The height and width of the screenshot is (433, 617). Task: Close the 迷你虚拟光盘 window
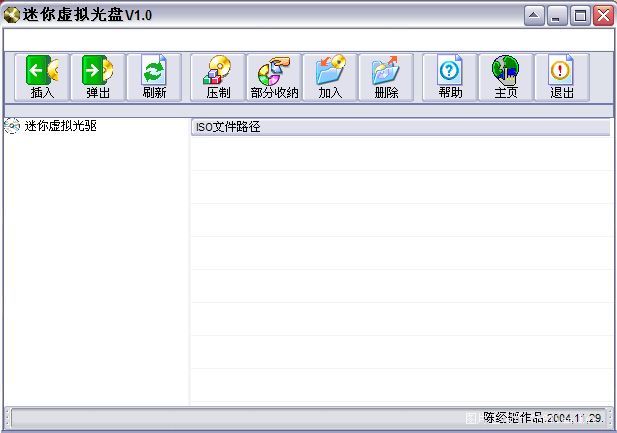click(603, 15)
